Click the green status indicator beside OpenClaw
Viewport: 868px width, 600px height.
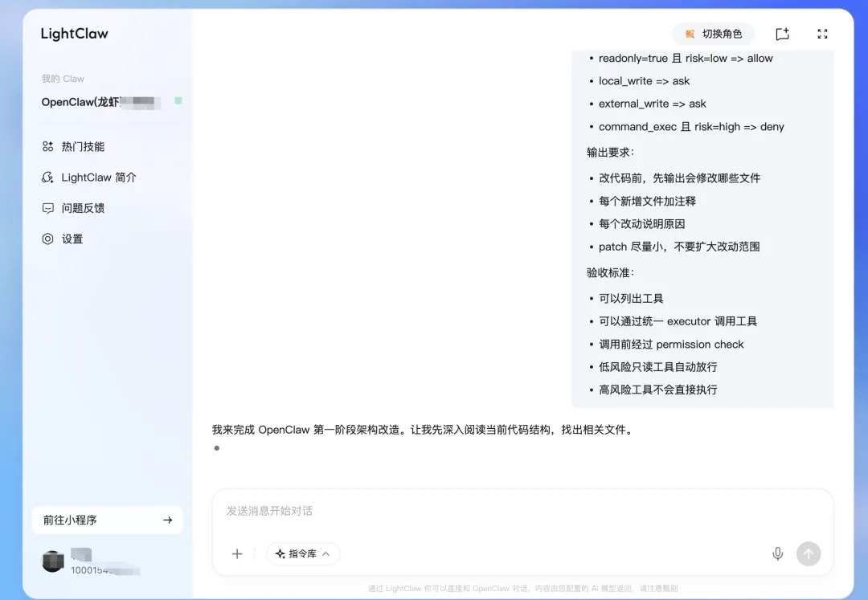pos(178,100)
